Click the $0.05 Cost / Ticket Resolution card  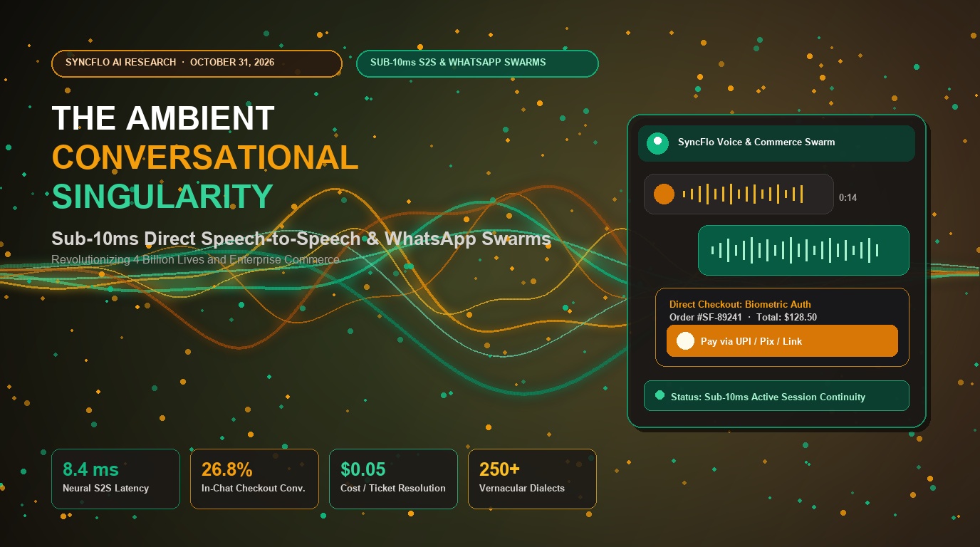393,479
